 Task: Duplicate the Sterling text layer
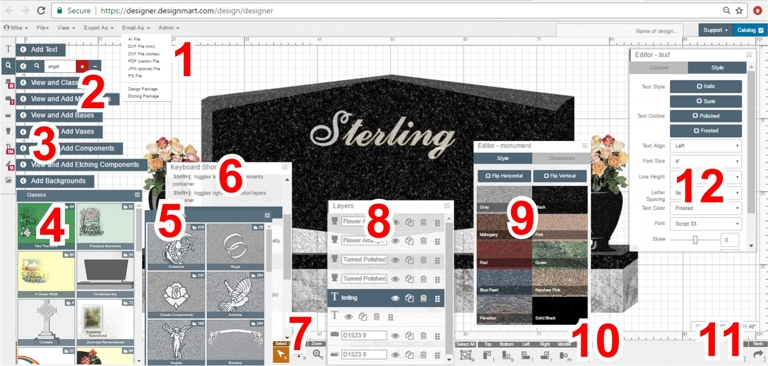[409, 298]
